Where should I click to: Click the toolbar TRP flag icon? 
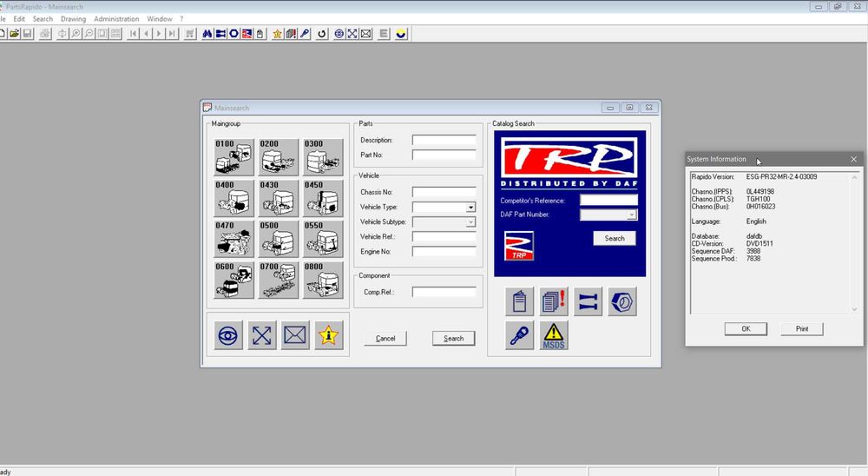pos(247,34)
